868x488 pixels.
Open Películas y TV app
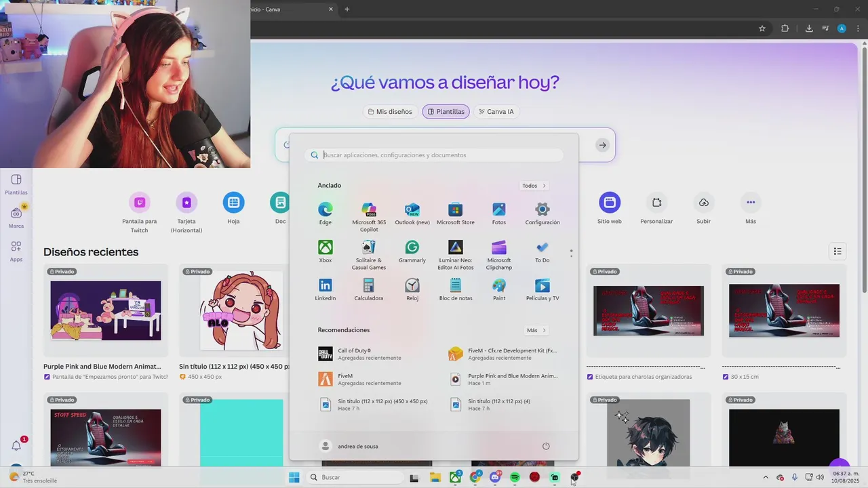pos(542,289)
